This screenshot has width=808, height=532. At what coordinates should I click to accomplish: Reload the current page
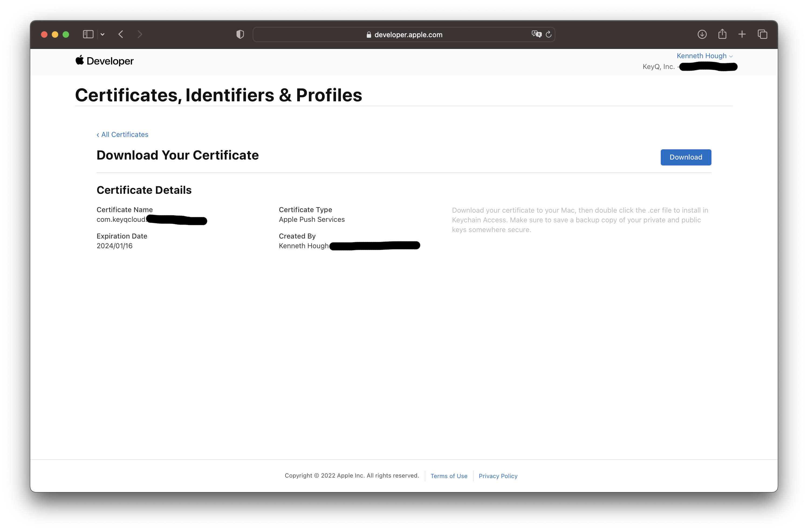coord(548,34)
